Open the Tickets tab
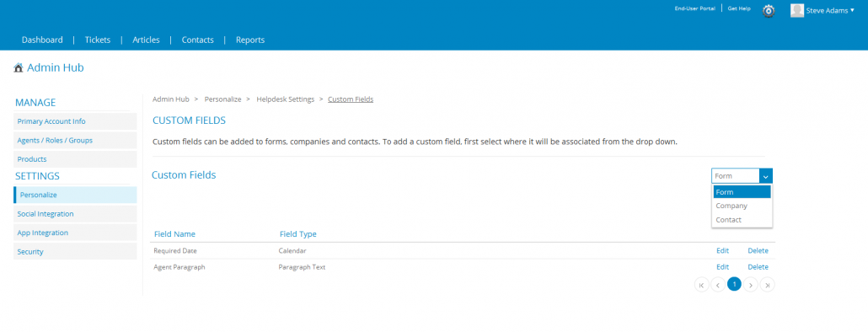 coord(98,40)
